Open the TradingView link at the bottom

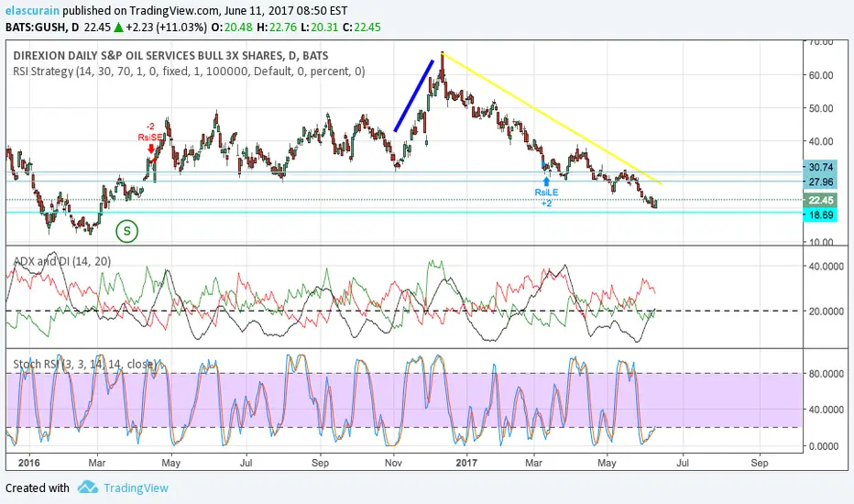click(x=136, y=488)
